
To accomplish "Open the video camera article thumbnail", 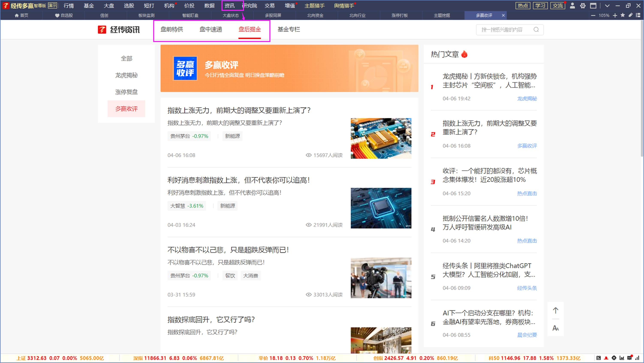I will click(381, 278).
